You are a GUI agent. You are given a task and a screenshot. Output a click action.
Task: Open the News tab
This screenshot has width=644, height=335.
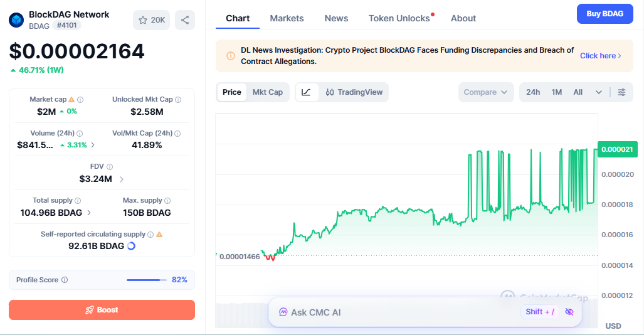coord(336,18)
